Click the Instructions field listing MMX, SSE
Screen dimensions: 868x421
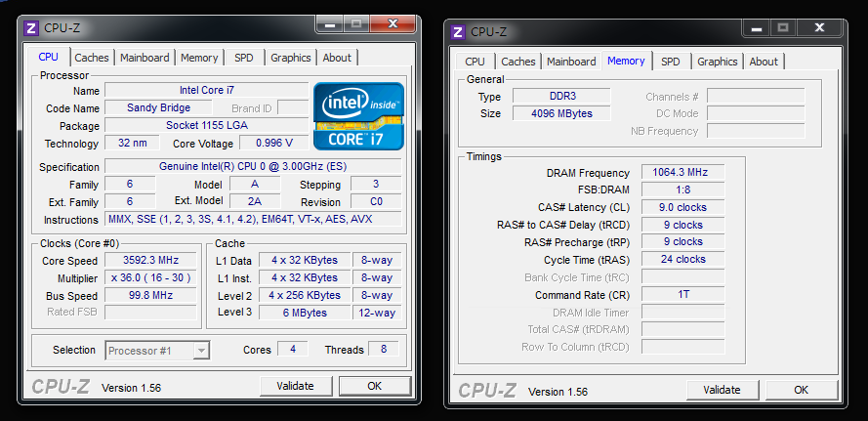click(x=253, y=220)
